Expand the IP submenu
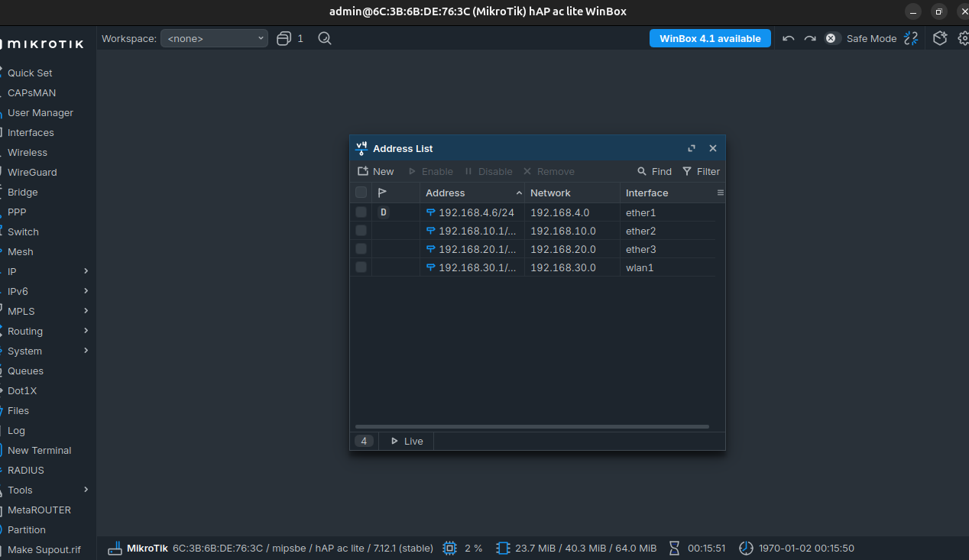Screen dimensions: 969x560 86,271
